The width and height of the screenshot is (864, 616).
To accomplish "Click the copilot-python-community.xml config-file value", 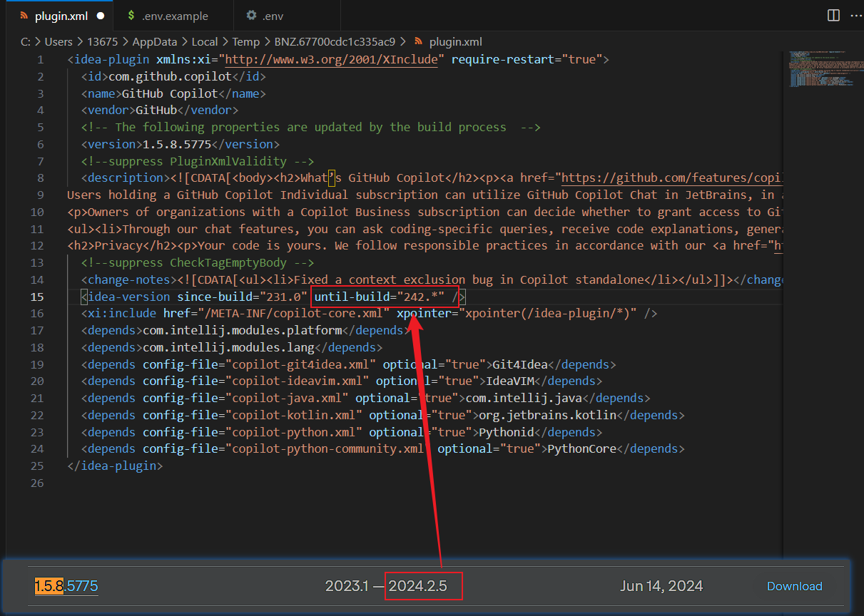I will (328, 449).
